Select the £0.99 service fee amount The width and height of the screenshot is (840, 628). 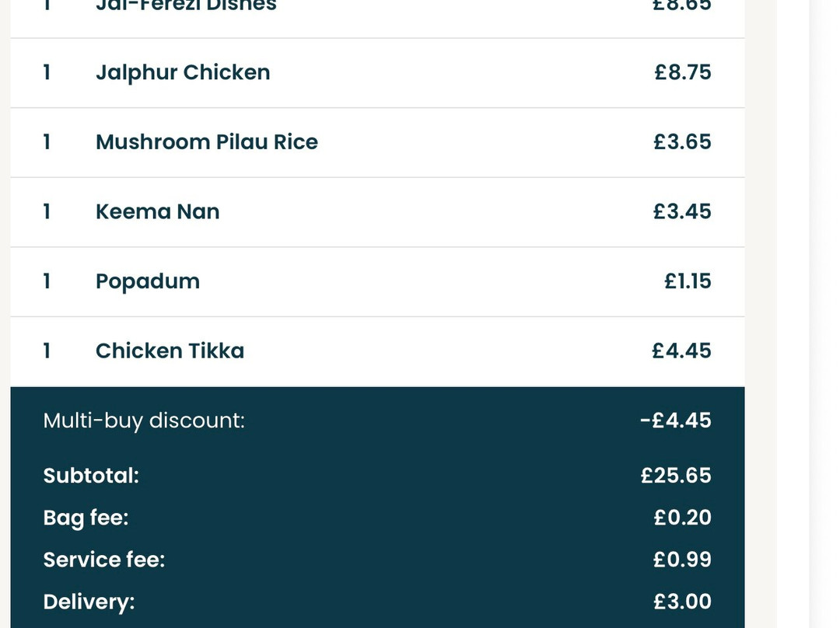coord(682,560)
